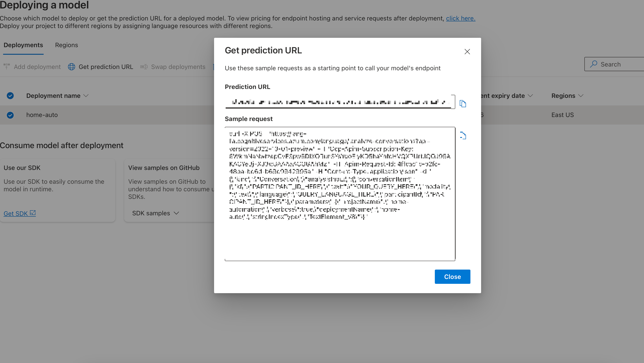Select the Deployments tab
The width and height of the screenshot is (644, 363).
[x=23, y=45]
